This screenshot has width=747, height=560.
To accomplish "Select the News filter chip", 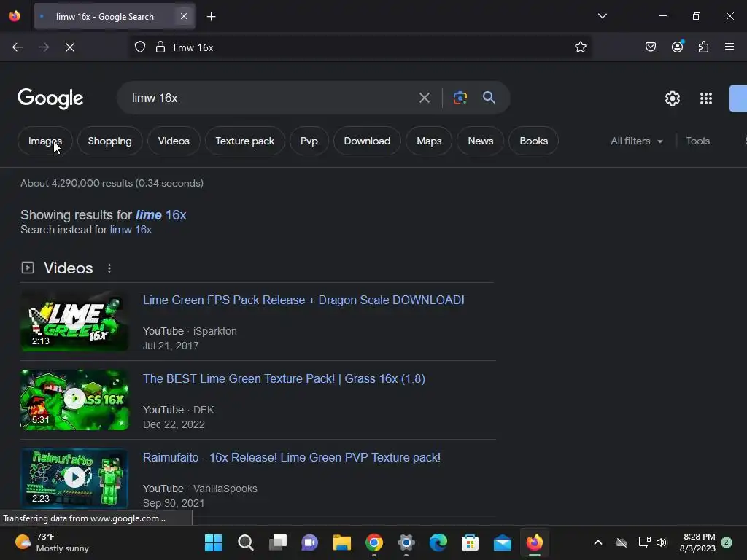I will click(480, 141).
